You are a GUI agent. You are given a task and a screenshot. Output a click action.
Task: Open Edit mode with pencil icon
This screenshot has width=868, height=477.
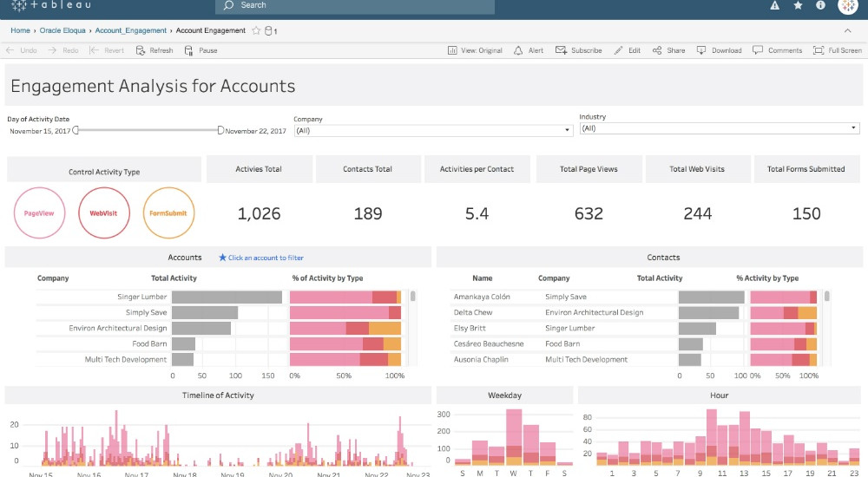pos(619,50)
